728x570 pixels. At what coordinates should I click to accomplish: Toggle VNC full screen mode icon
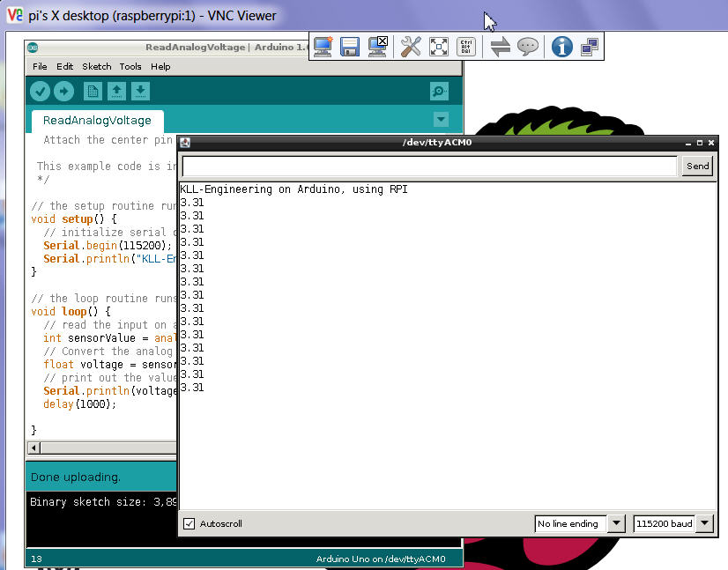[439, 47]
